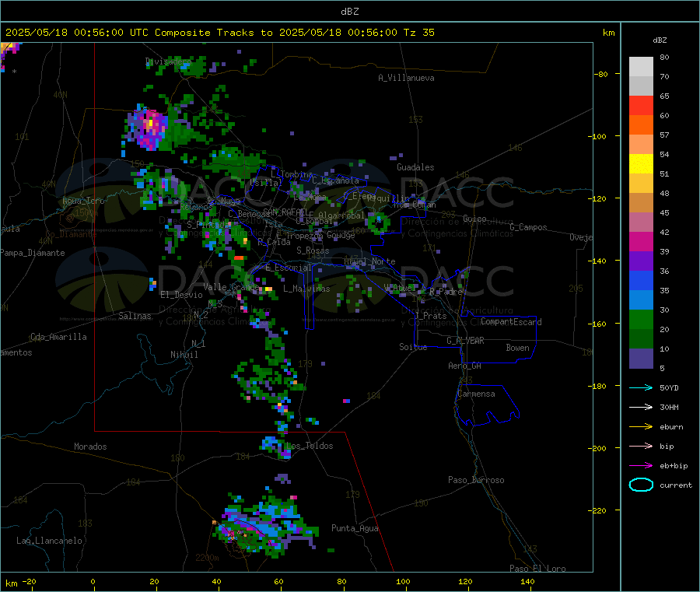Click the 'Nihuil' place label
700x592 pixels.
tap(184, 355)
